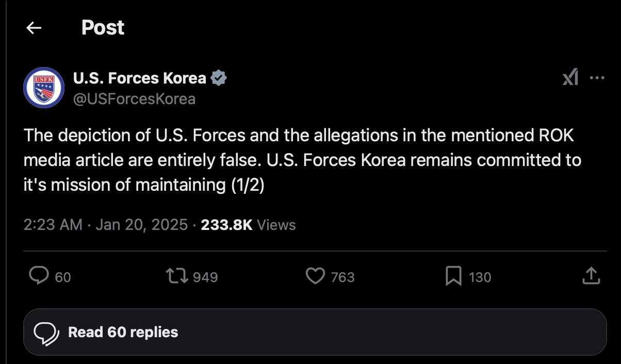Screen dimensions: 621x364
Task: Like the post with heart icon
Action: 315,276
